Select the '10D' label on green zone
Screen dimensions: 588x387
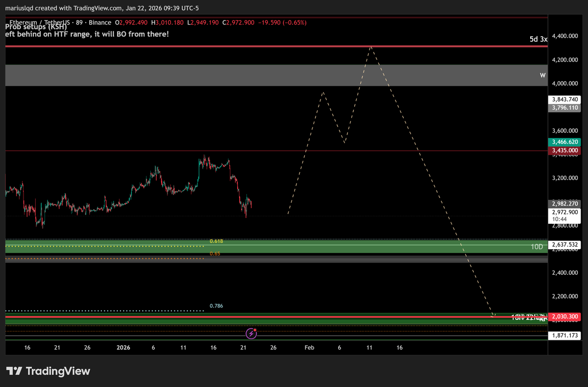pos(537,246)
